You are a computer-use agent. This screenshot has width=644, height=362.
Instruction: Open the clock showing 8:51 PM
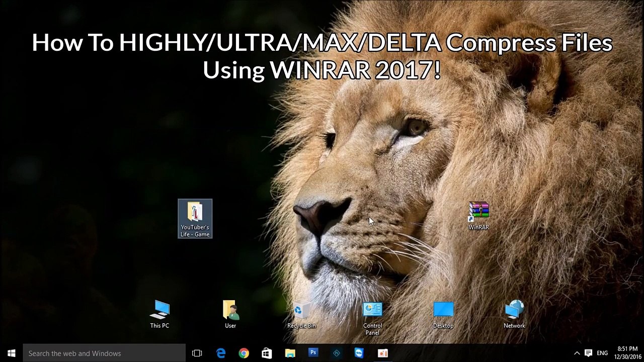(627, 353)
